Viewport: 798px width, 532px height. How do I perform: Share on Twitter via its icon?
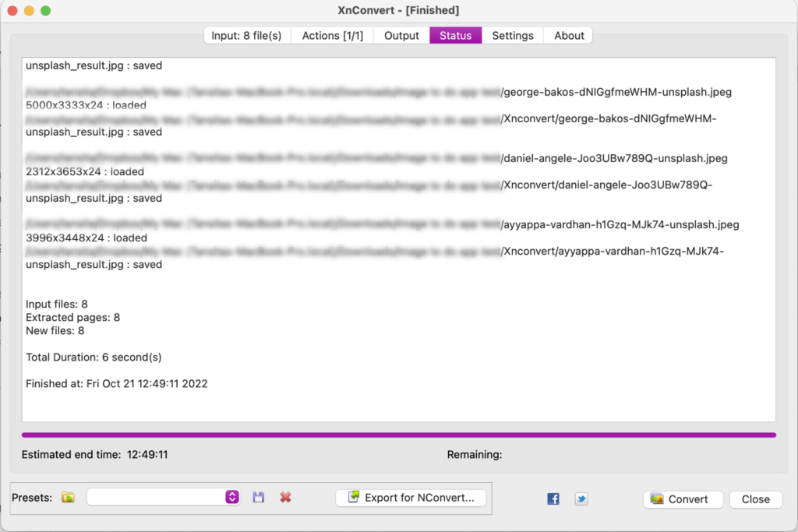tap(581, 499)
